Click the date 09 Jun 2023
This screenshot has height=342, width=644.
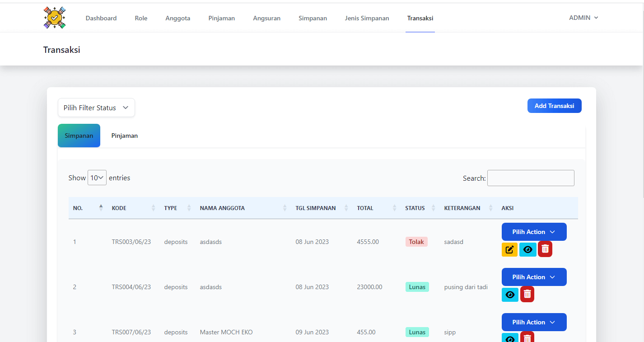pos(312,332)
